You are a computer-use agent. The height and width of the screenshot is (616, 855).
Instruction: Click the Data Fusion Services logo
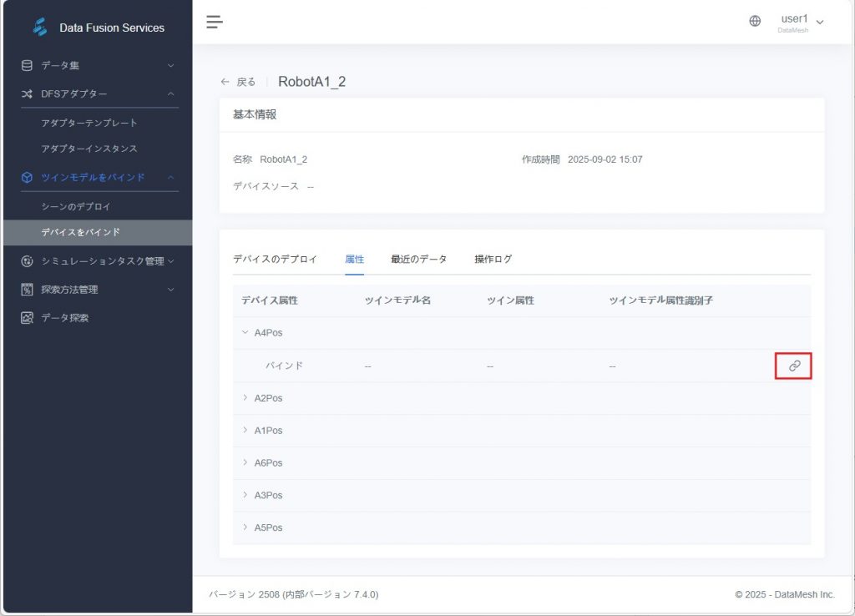point(40,28)
